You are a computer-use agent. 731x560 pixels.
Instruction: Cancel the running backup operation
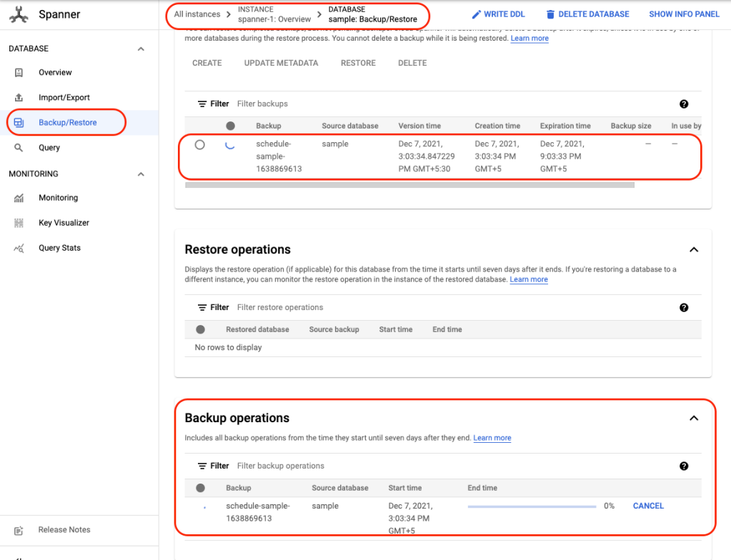pos(648,506)
